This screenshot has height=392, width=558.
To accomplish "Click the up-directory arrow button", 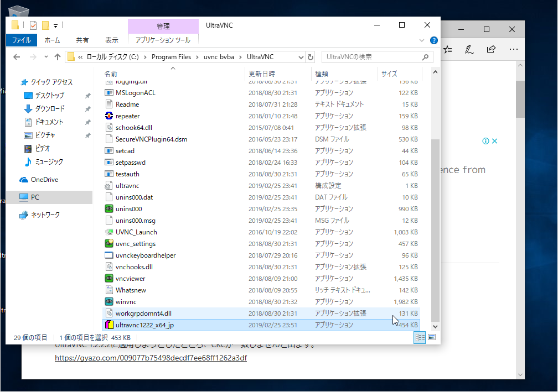I will pyautogui.click(x=57, y=57).
